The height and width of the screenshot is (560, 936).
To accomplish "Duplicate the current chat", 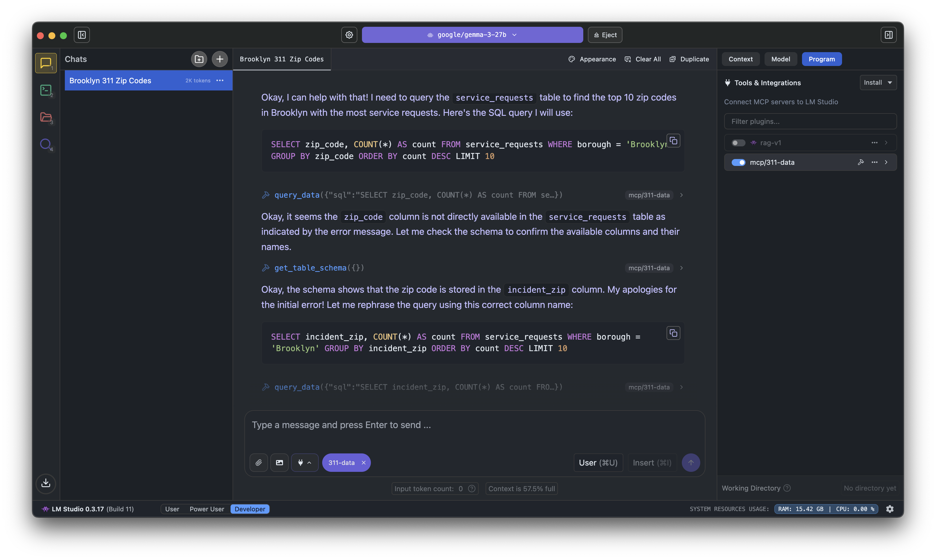I will click(689, 59).
